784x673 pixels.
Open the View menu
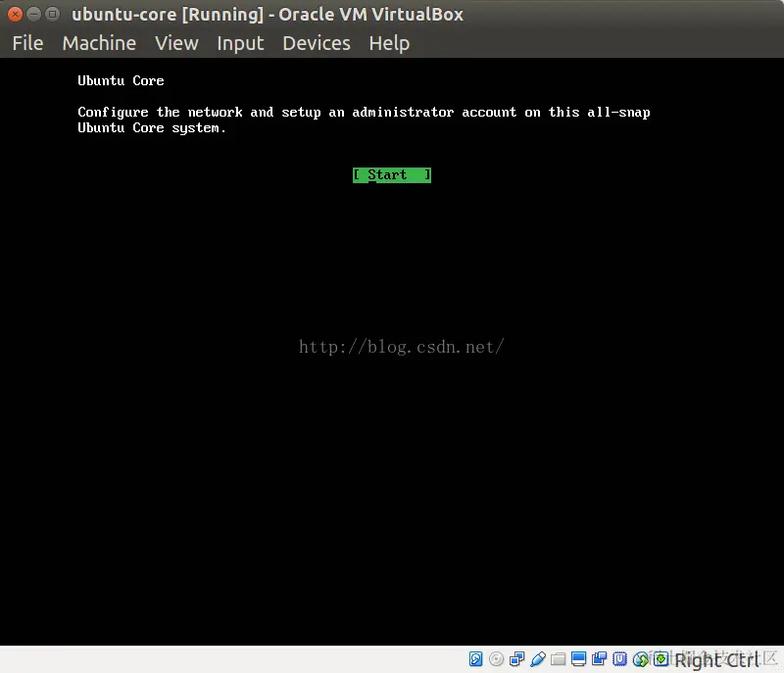coord(176,43)
